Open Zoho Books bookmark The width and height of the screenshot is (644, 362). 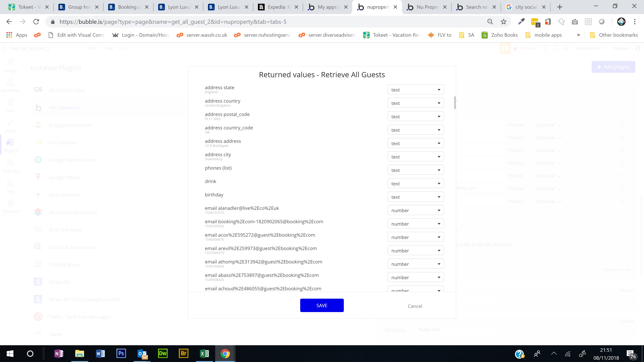click(500, 35)
